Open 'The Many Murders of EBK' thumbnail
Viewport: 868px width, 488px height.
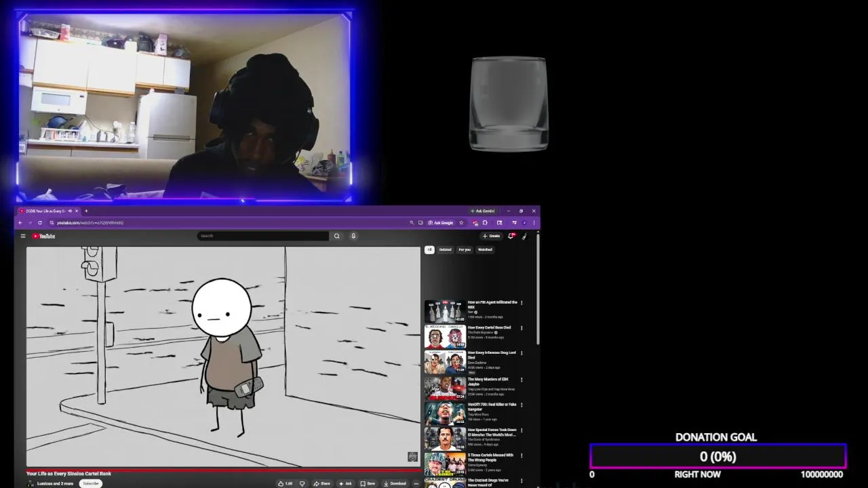coord(445,388)
